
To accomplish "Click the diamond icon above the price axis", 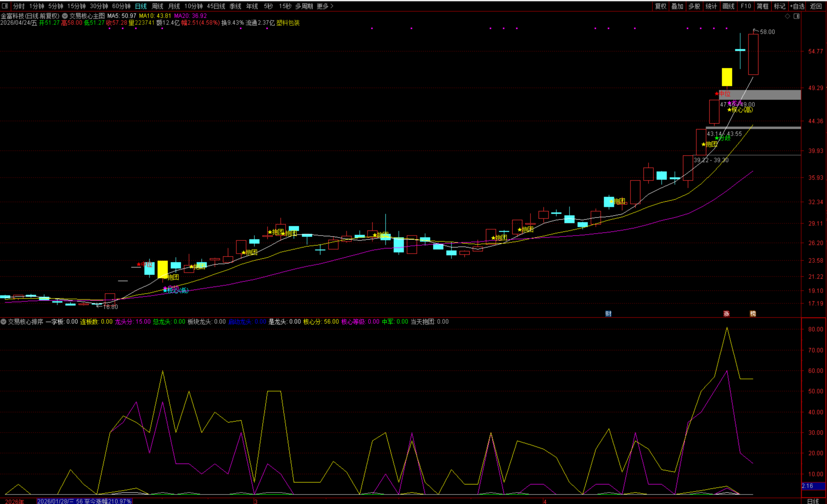I will pyautogui.click(x=787, y=16).
